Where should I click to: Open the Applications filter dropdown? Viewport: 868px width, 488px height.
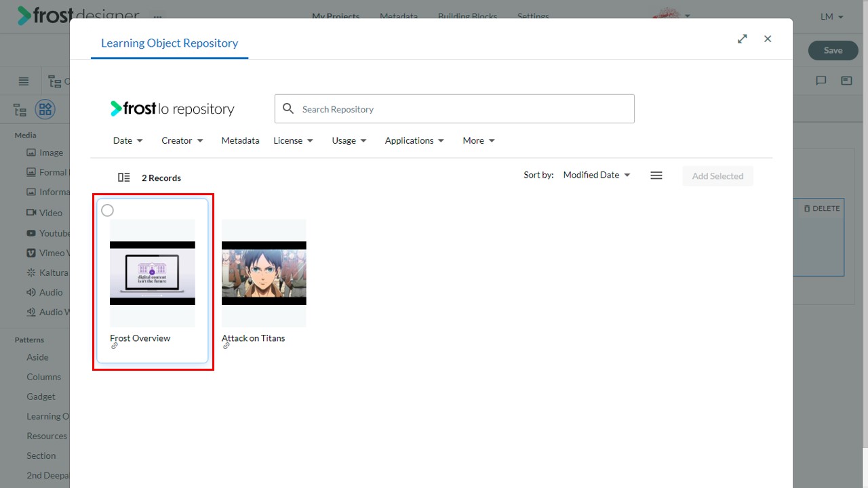(414, 140)
